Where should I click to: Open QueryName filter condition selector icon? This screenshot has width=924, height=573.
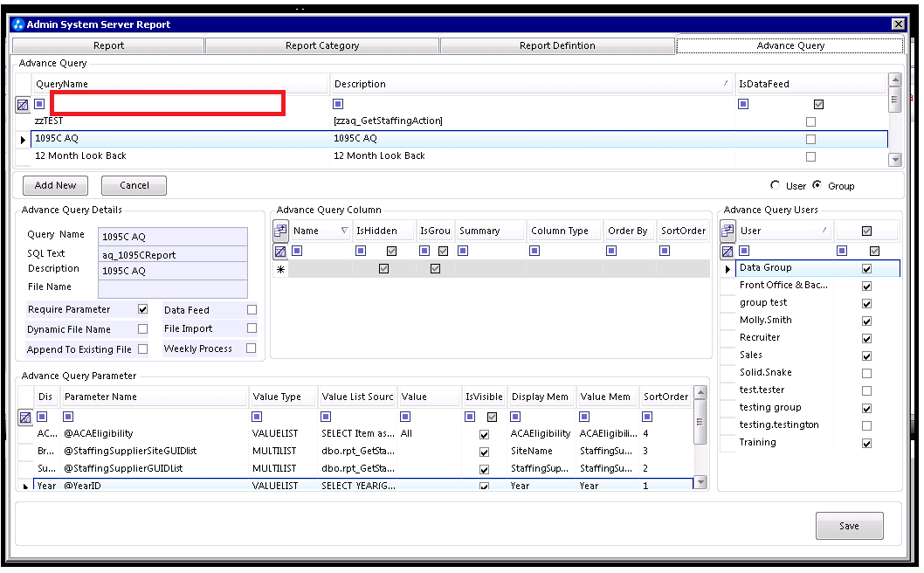[x=39, y=104]
